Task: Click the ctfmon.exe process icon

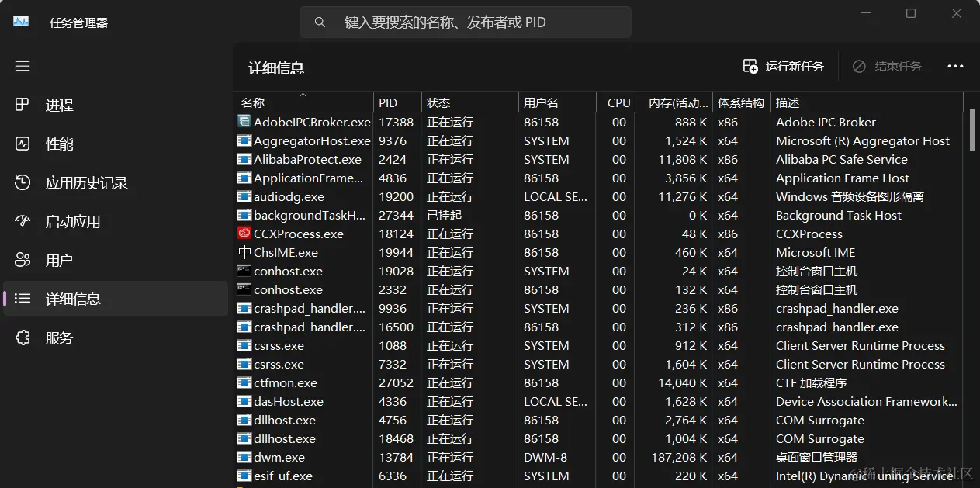Action: pyautogui.click(x=244, y=382)
